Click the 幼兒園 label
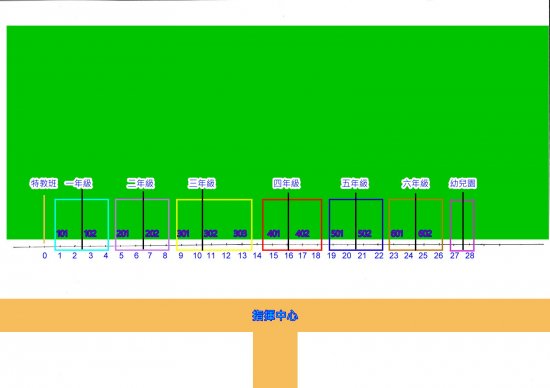The image size is (550, 388). (463, 183)
